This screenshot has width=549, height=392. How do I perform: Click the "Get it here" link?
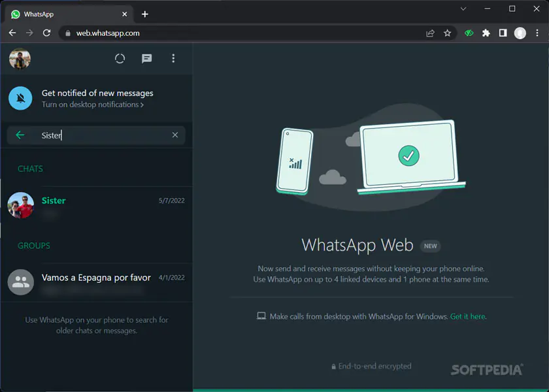tap(468, 316)
